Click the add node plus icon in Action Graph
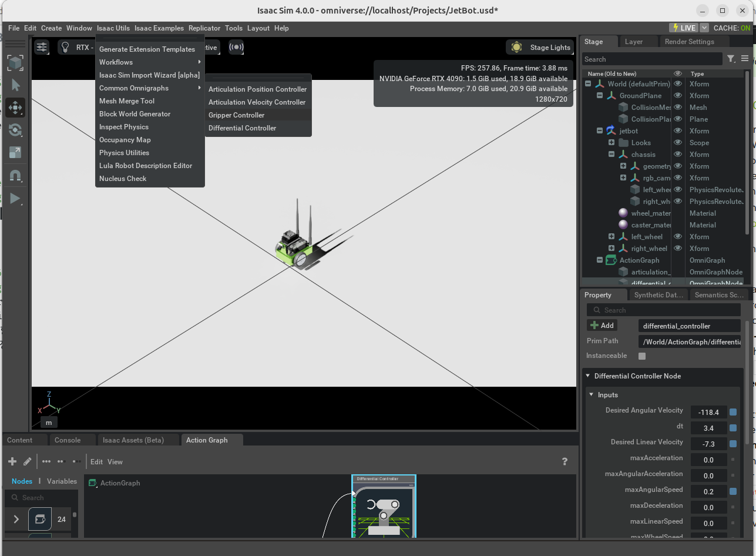The height and width of the screenshot is (556, 756). [x=12, y=461]
